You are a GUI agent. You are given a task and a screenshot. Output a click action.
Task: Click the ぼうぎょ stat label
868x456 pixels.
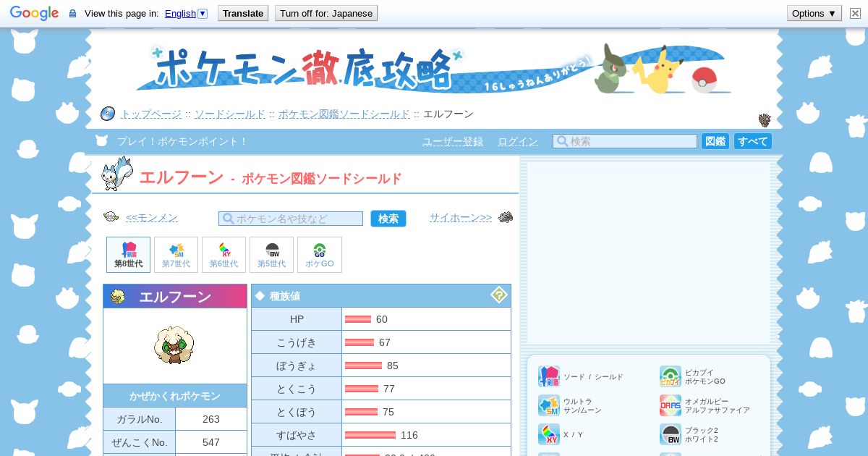tap(297, 366)
